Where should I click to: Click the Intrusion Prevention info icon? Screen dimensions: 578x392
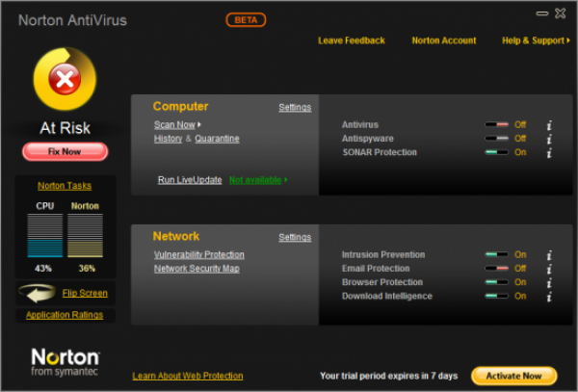pos(549,255)
